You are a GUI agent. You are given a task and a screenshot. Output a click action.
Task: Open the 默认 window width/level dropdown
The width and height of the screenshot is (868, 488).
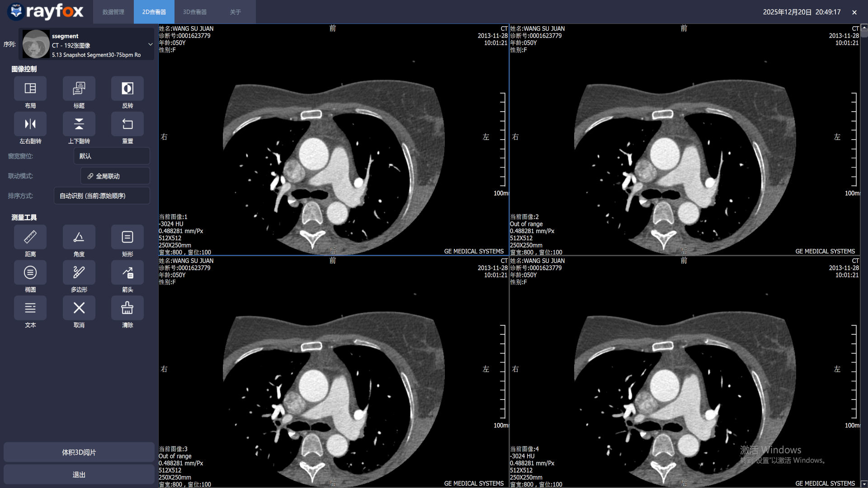coord(112,155)
